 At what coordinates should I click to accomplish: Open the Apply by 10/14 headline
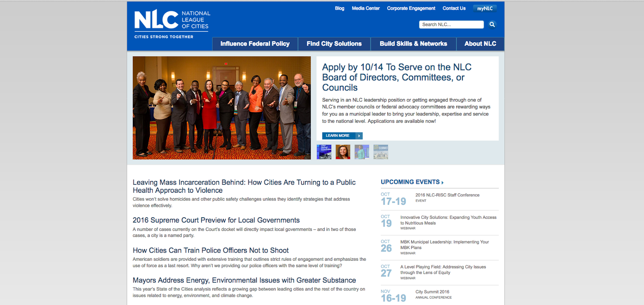coord(396,77)
